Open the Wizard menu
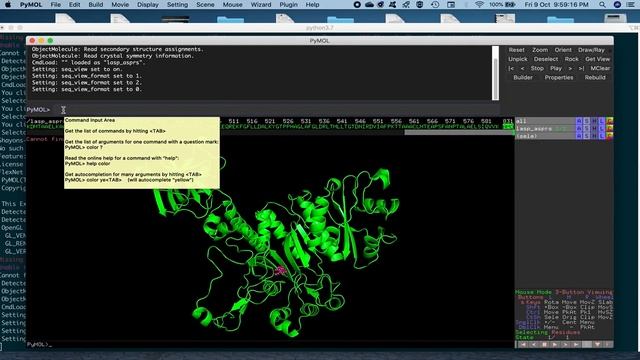 (x=261, y=4)
